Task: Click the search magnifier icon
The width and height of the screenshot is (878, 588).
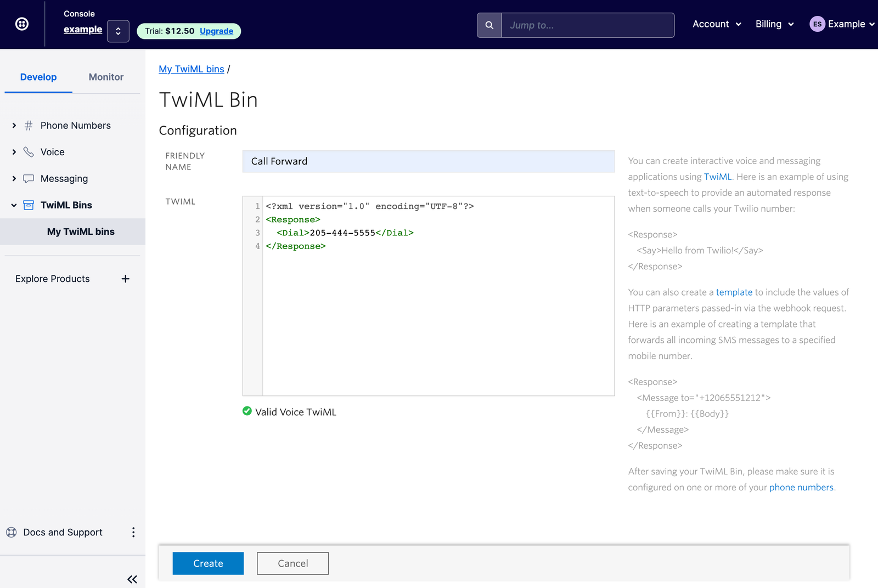Action: click(x=488, y=25)
